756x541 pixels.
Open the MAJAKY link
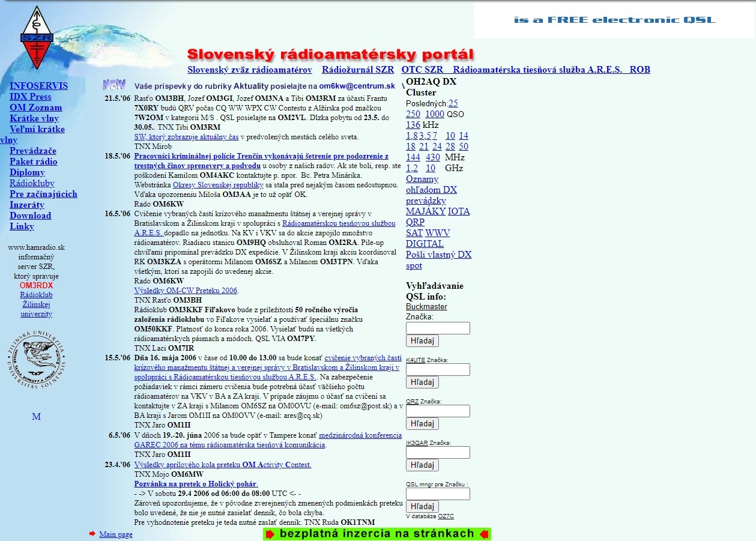click(426, 211)
